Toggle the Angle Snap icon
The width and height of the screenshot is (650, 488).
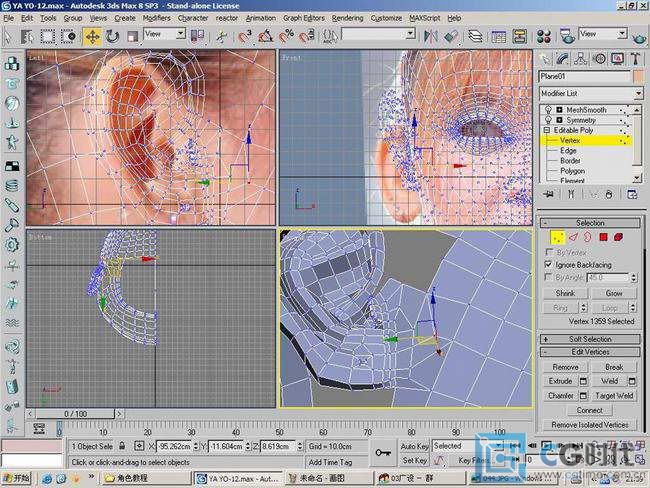(x=265, y=36)
